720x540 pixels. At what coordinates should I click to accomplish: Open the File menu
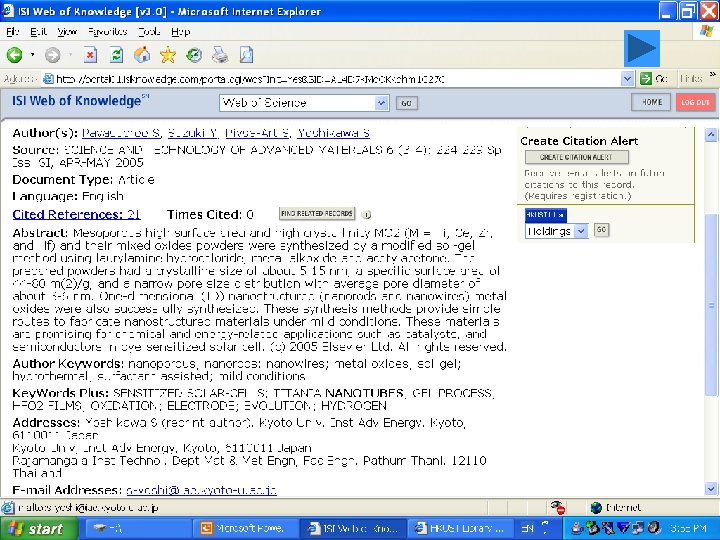(x=12, y=32)
